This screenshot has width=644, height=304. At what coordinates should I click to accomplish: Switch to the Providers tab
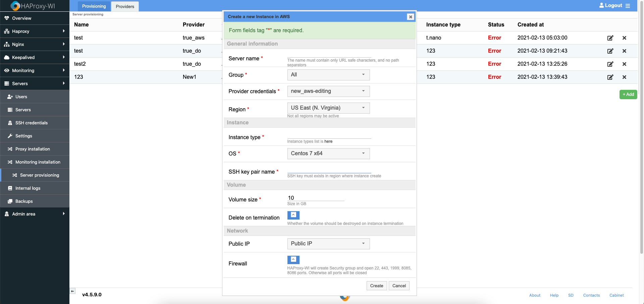coord(125,6)
